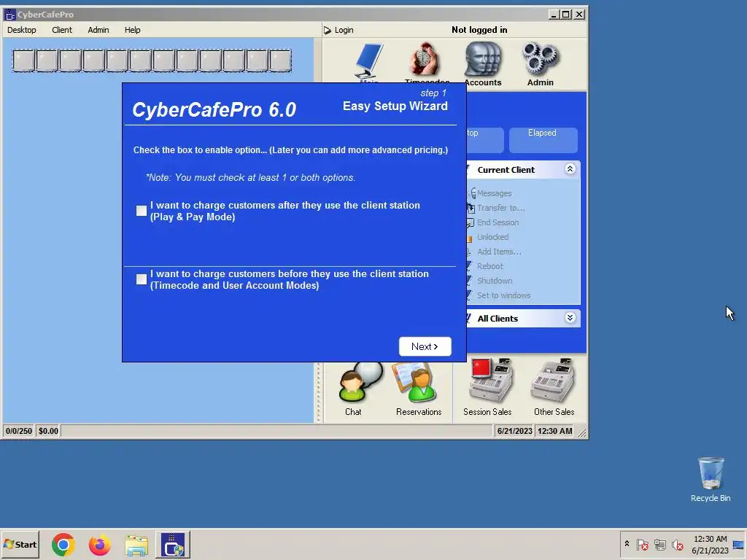
Task: Click End Session in Current Client
Action: point(498,222)
